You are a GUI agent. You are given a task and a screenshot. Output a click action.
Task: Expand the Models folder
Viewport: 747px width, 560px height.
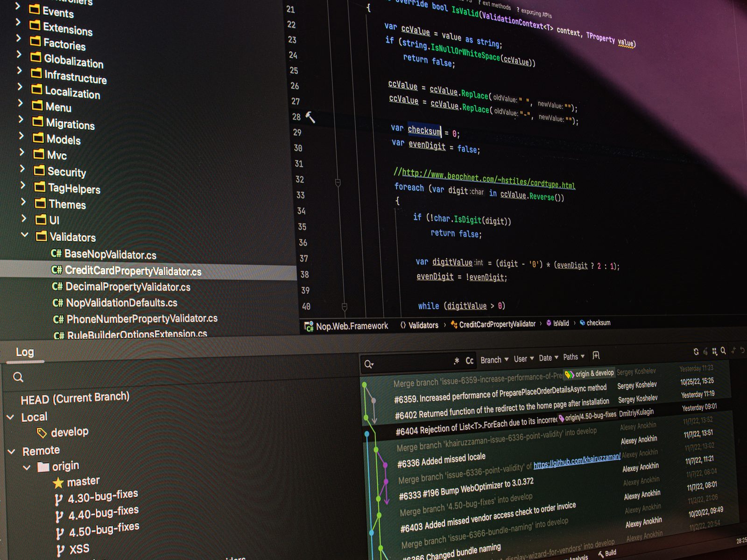click(x=21, y=135)
